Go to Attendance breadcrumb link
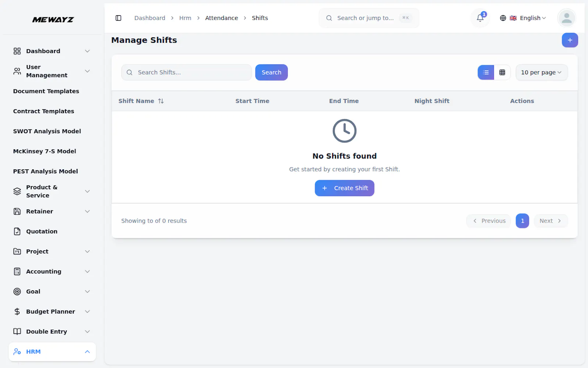This screenshot has width=588, height=368. tap(222, 18)
